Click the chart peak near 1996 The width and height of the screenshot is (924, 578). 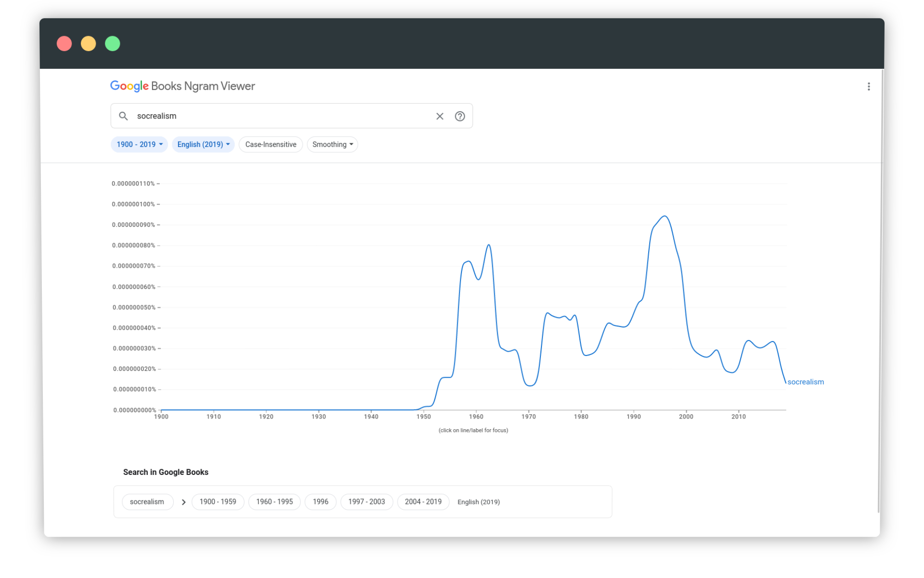tap(665, 216)
